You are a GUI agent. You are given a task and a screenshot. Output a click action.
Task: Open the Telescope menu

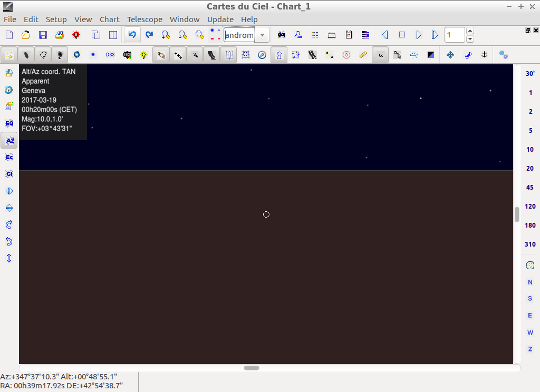144,19
